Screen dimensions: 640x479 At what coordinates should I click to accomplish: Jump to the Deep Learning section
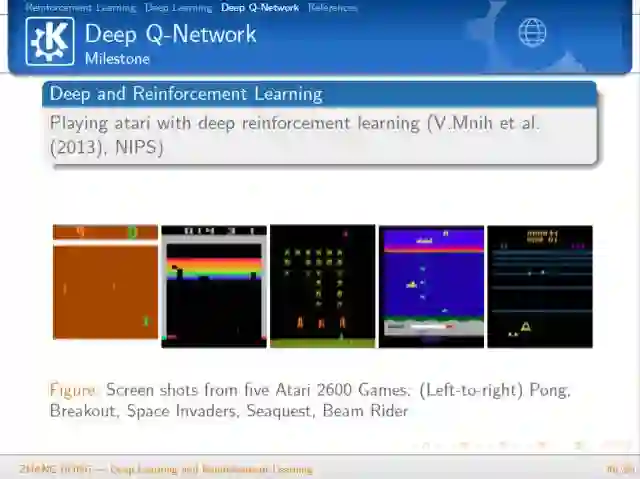pos(178,8)
